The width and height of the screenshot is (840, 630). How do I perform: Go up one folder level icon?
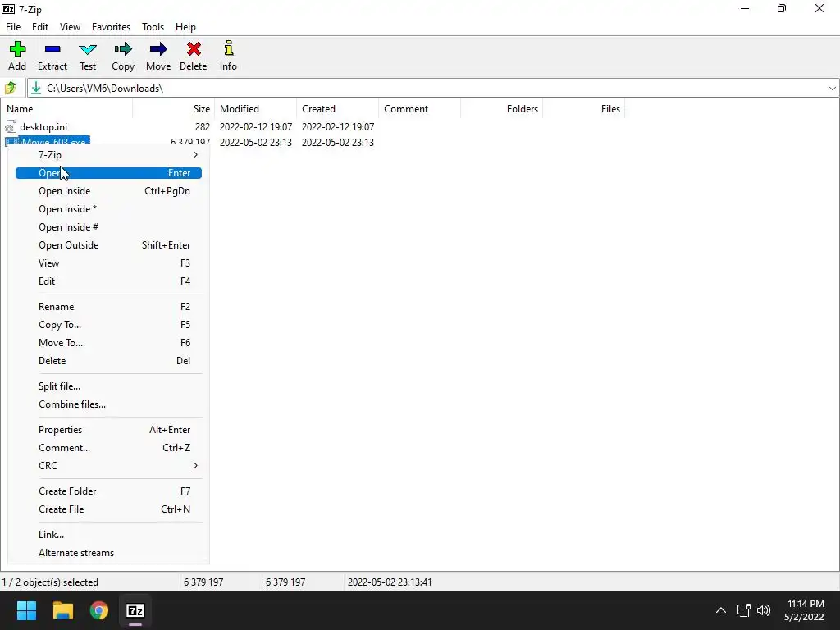[x=11, y=88]
